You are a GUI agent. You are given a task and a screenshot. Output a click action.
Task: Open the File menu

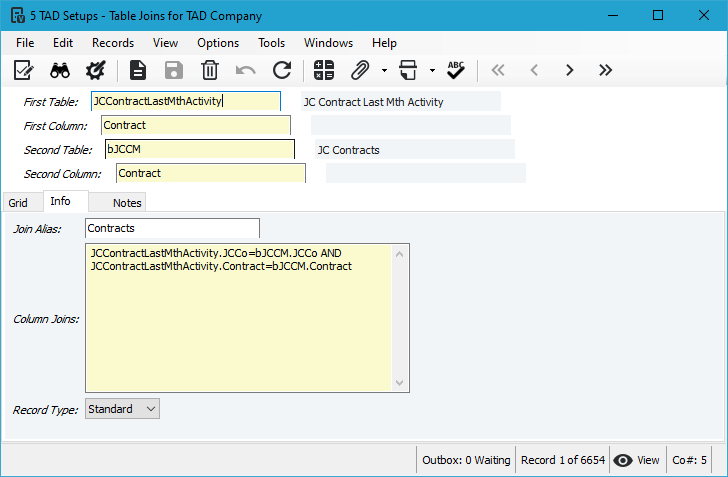pyautogui.click(x=25, y=43)
